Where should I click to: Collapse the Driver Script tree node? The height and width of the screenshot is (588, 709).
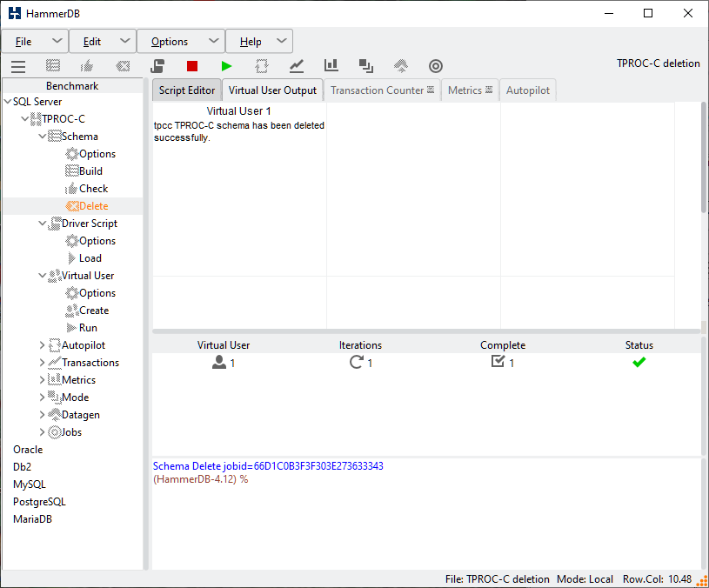(43, 224)
